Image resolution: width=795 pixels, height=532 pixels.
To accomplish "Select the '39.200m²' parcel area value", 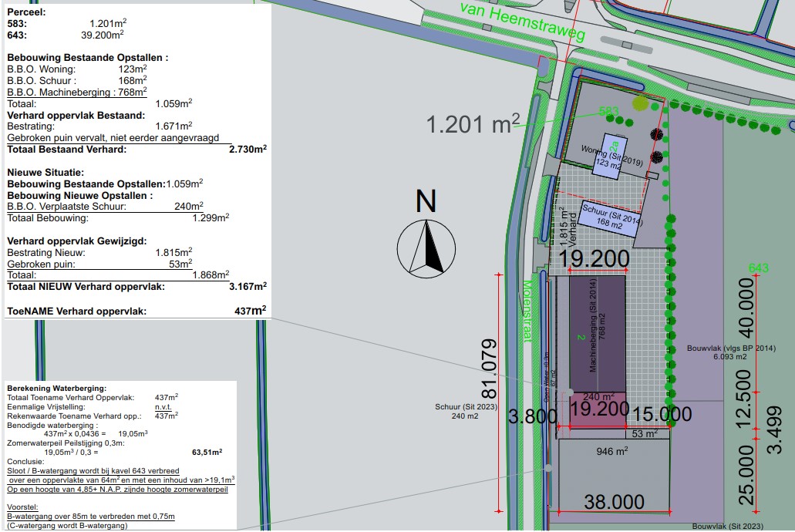I will tap(103, 35).
